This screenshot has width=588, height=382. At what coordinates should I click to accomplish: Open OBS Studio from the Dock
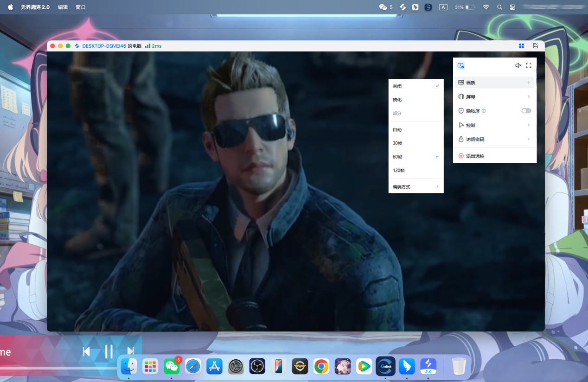point(257,366)
